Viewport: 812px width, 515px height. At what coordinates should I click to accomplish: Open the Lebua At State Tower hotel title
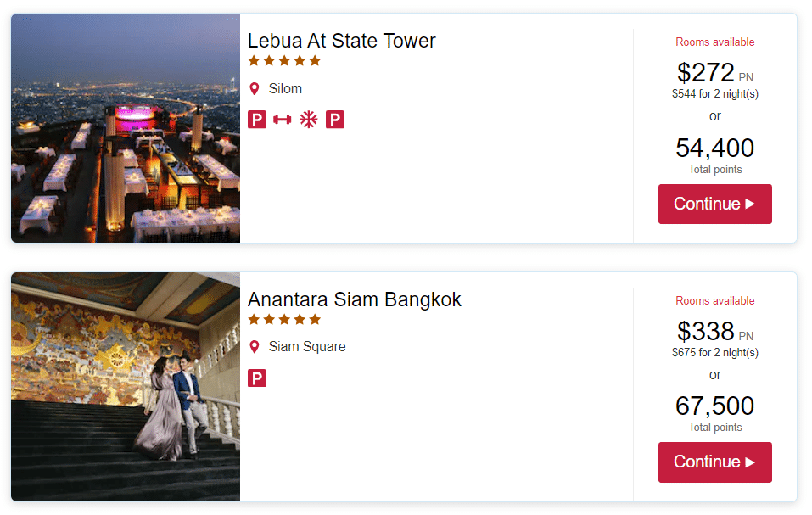pos(341,41)
